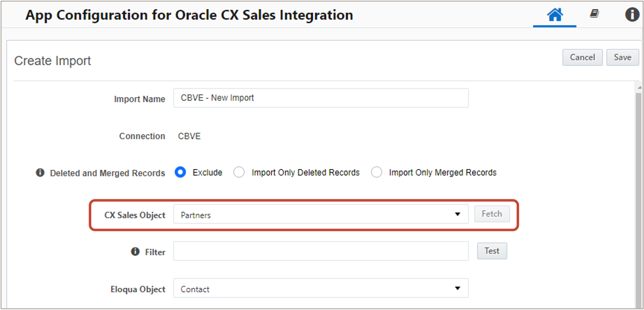Select the Exclude radio button
The height and width of the screenshot is (310, 644).
click(180, 172)
